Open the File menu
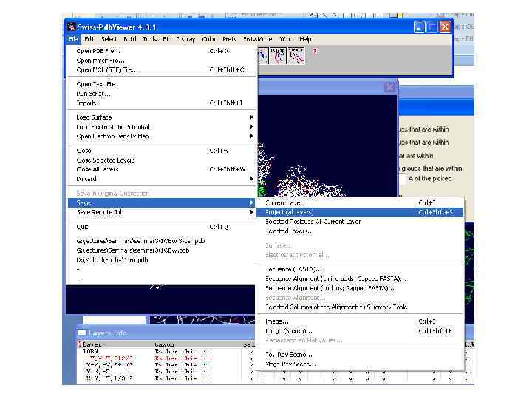Viewport: 532px width, 399px height. pos(73,39)
